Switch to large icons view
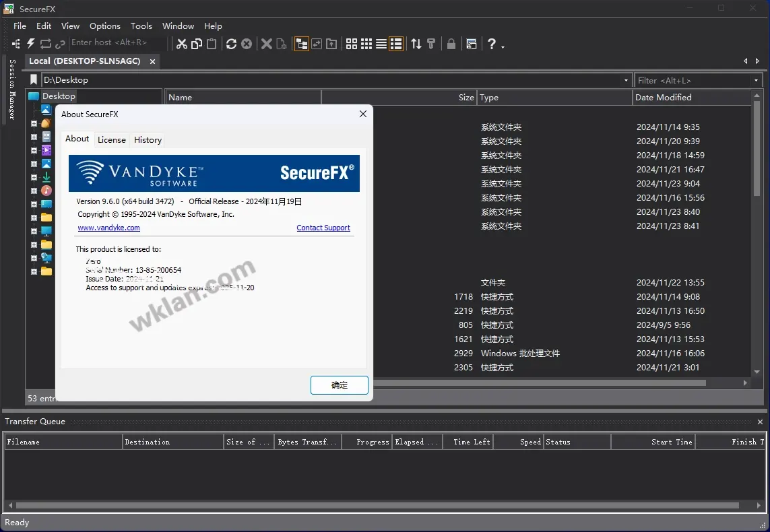This screenshot has width=770, height=532. [352, 44]
